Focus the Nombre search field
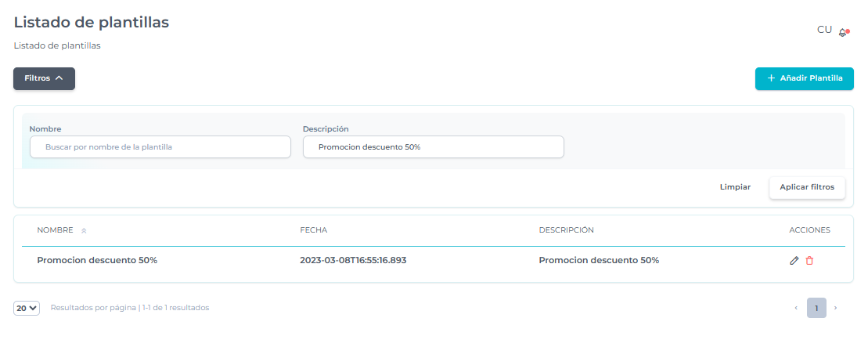 [160, 147]
